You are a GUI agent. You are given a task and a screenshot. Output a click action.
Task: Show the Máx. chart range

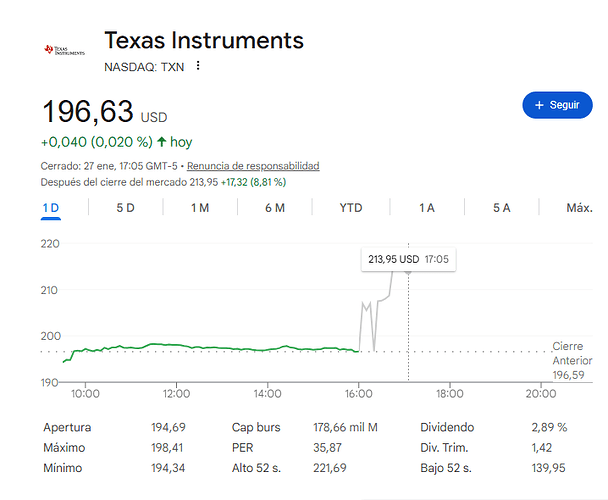[x=579, y=208]
